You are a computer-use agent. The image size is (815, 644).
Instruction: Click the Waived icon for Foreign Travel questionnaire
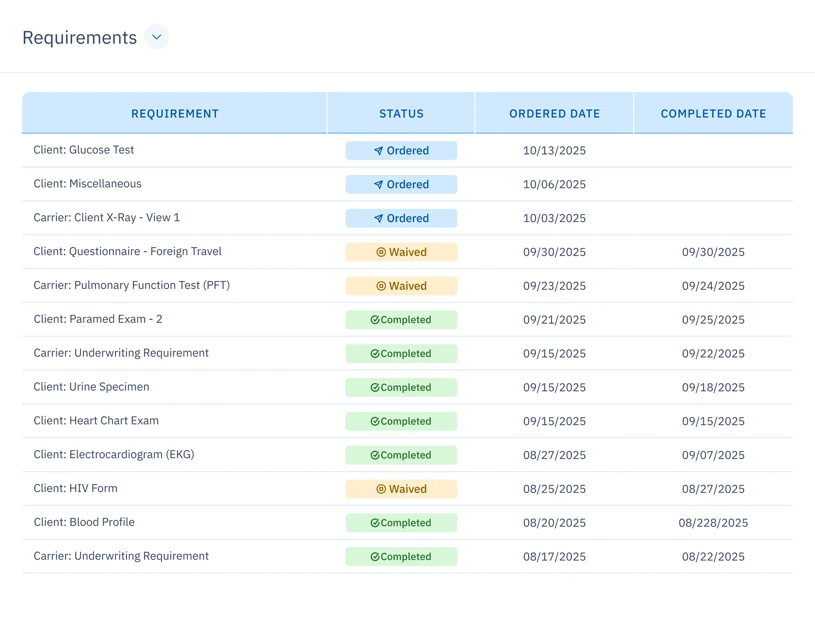click(x=381, y=252)
